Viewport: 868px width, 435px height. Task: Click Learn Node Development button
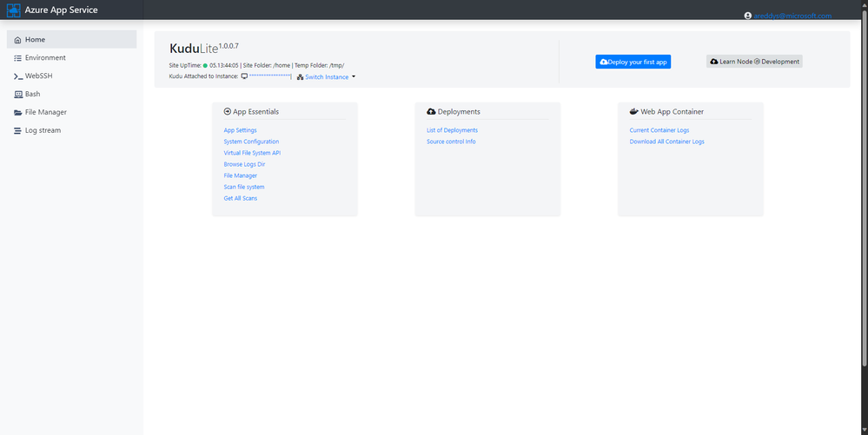tap(754, 62)
